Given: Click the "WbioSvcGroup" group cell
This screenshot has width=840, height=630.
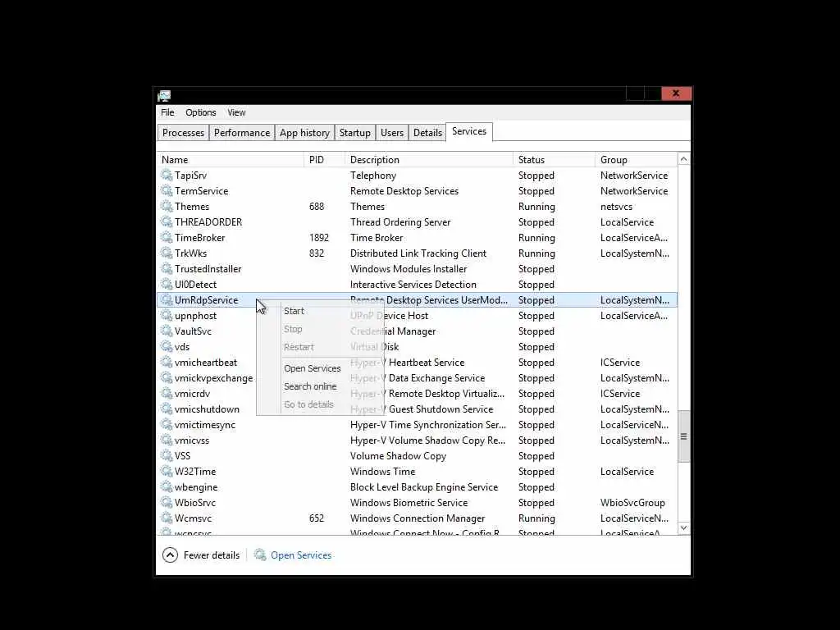Looking at the screenshot, I should [x=632, y=503].
